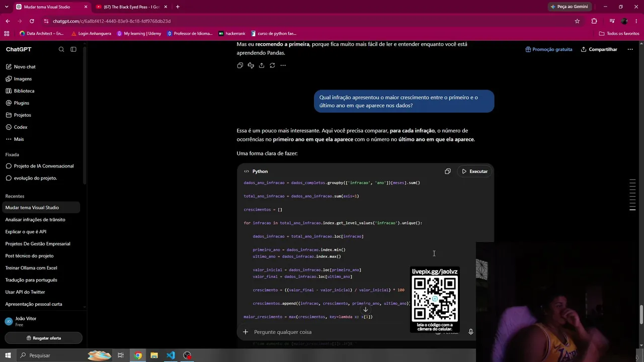Open the Chrome extensions puzzle icon
644x362 pixels.
[x=594, y=21]
